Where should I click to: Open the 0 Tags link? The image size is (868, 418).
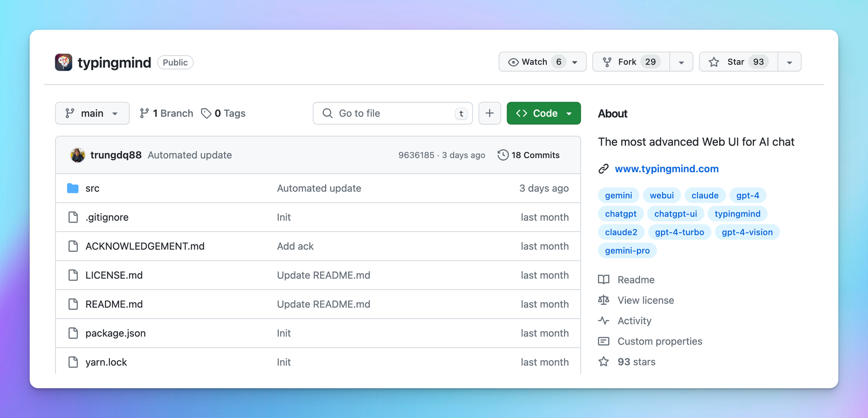223,113
